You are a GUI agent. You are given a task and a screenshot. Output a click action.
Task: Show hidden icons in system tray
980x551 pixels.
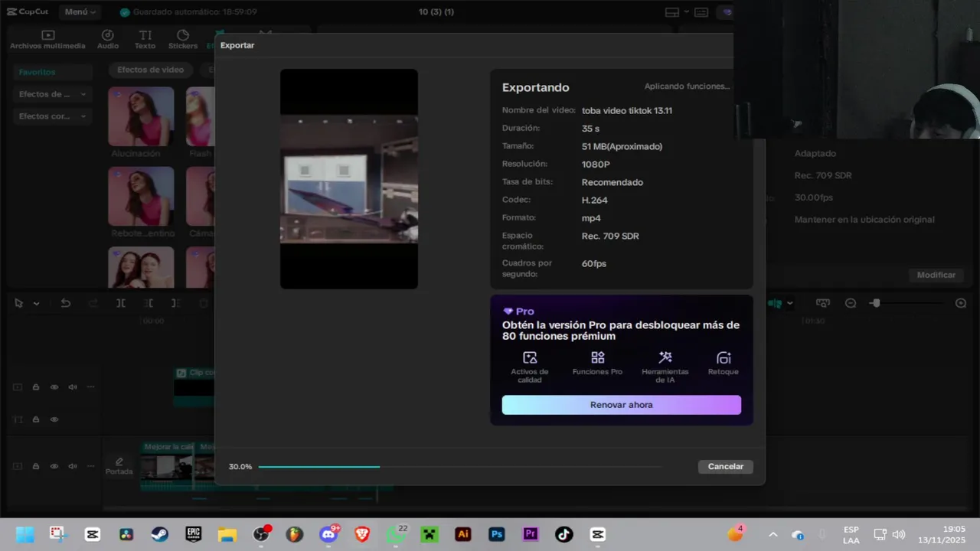773,535
